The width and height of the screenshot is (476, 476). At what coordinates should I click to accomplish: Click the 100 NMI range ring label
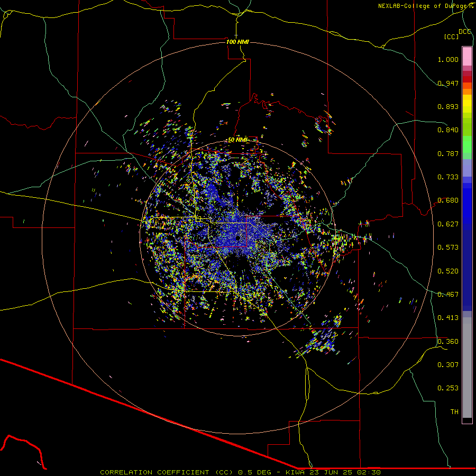click(237, 42)
